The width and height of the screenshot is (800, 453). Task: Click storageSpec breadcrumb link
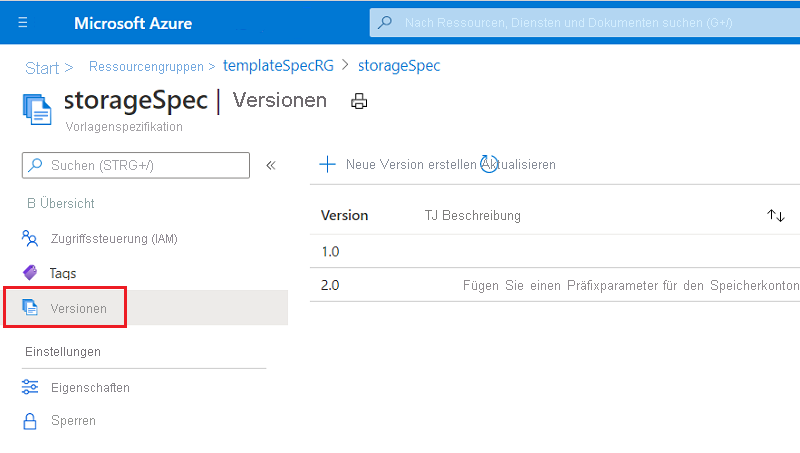(399, 66)
